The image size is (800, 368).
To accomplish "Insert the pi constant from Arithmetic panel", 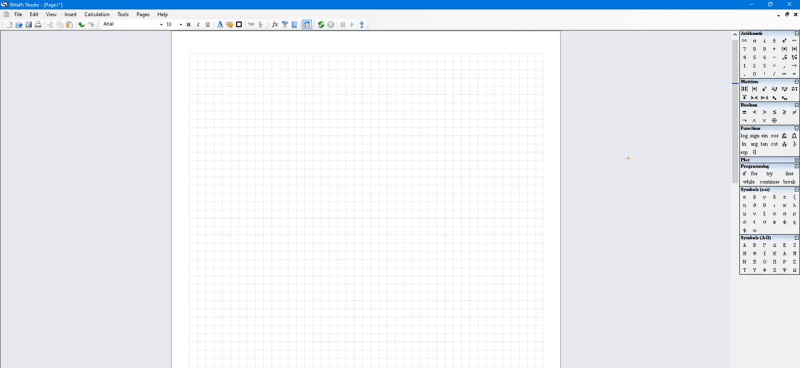I will point(754,41).
